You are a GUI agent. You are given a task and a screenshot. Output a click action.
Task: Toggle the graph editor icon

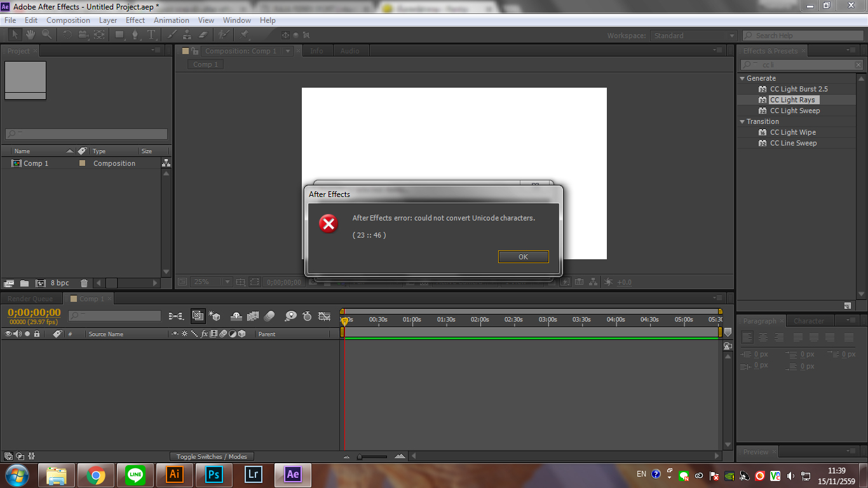pos(324,315)
